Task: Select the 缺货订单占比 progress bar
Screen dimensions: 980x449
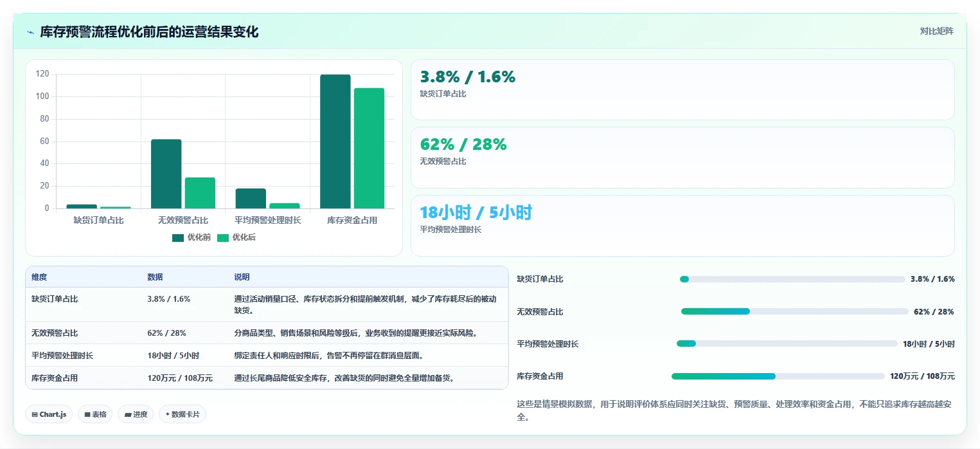Action: click(x=792, y=279)
